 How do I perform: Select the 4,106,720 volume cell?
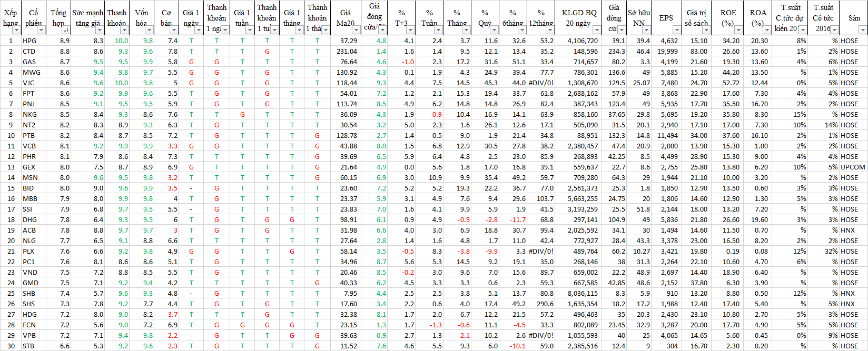click(578, 41)
